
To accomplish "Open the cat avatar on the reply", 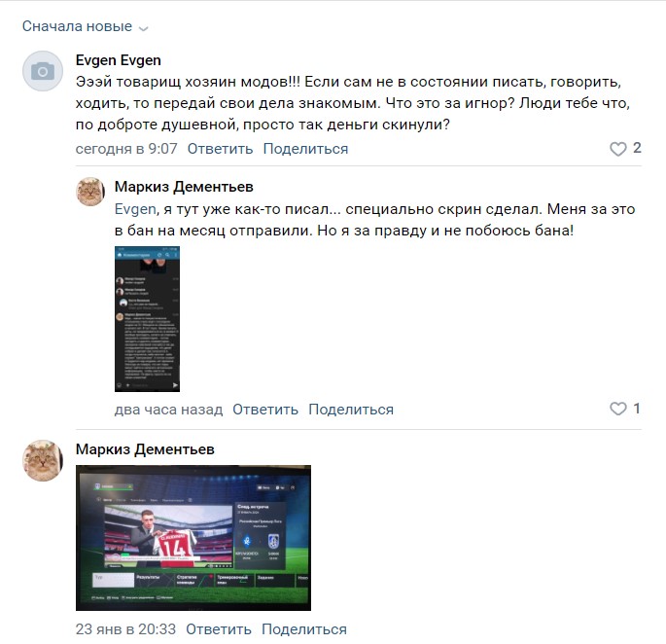I will [90, 192].
